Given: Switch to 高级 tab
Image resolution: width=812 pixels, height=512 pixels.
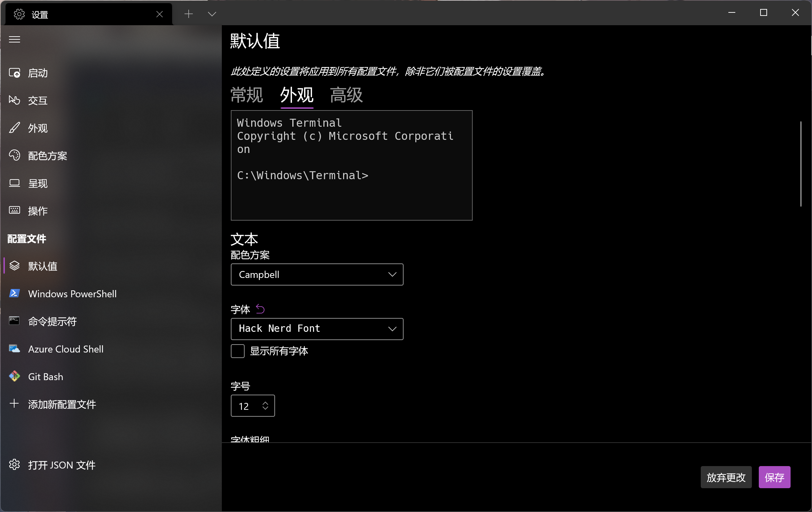Looking at the screenshot, I should pos(346,95).
